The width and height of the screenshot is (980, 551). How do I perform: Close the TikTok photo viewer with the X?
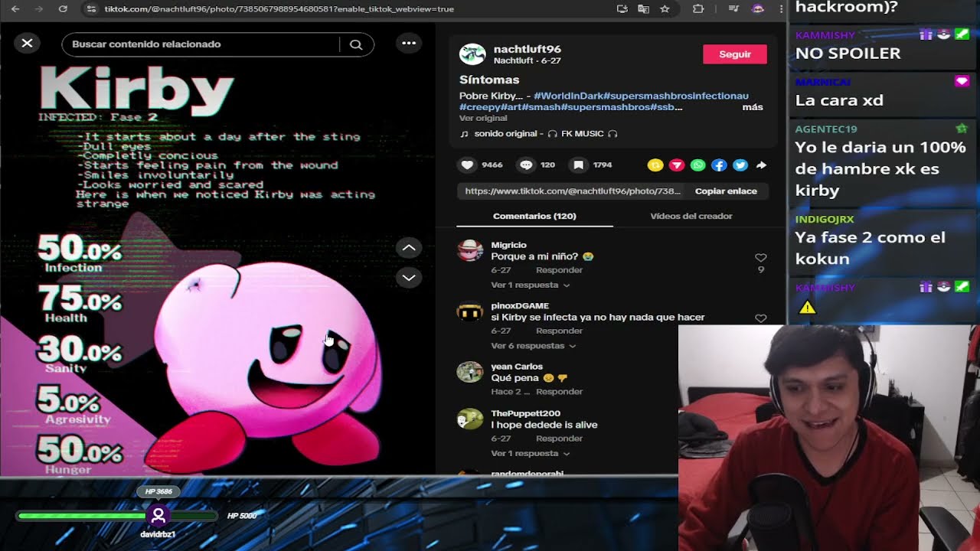27,44
